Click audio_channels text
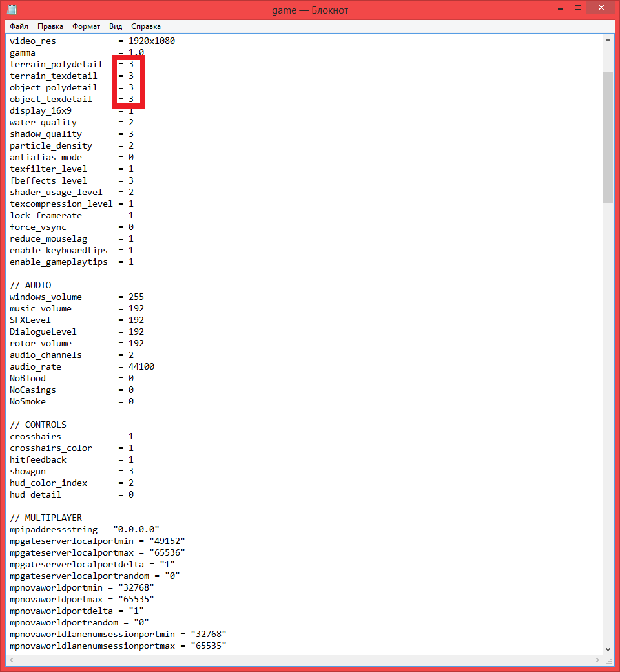This screenshot has height=672, width=620. pos(46,355)
